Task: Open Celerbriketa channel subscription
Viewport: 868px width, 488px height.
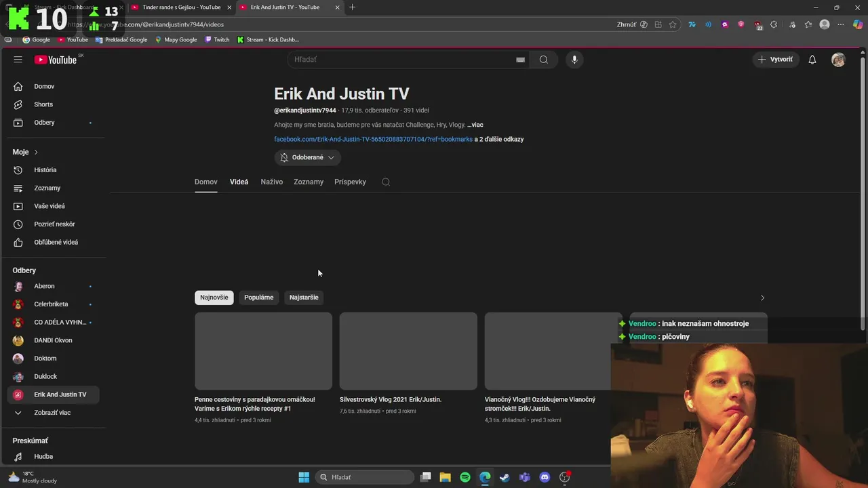Action: (53, 304)
